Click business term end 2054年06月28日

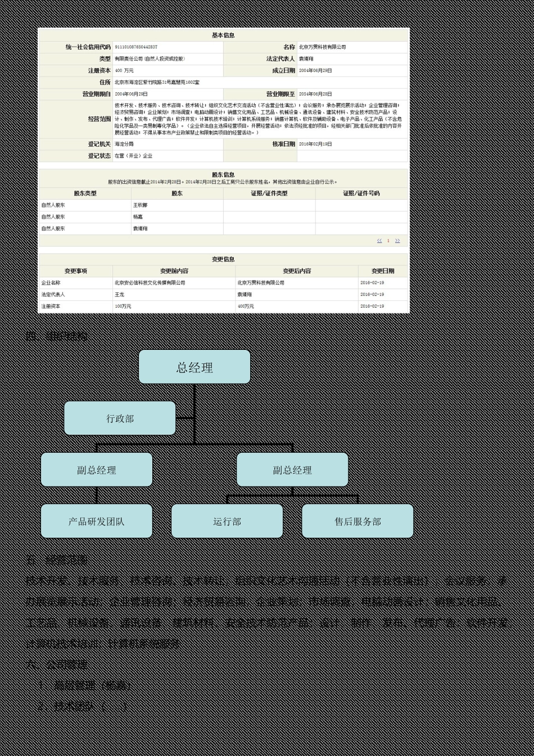click(x=315, y=94)
